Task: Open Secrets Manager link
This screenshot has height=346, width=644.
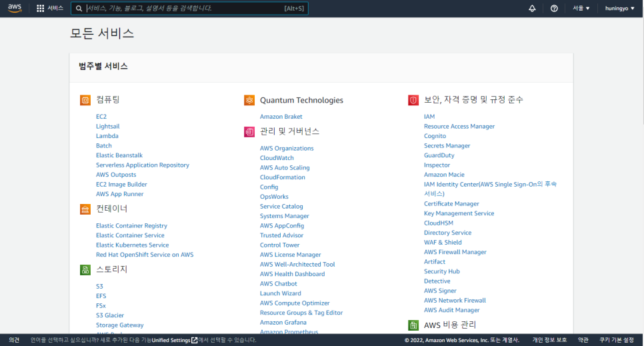Action: point(447,146)
